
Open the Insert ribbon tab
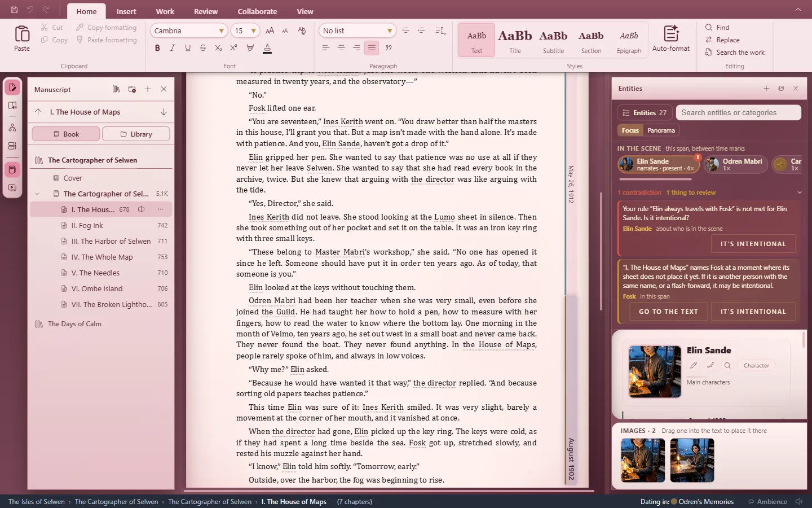tap(126, 11)
